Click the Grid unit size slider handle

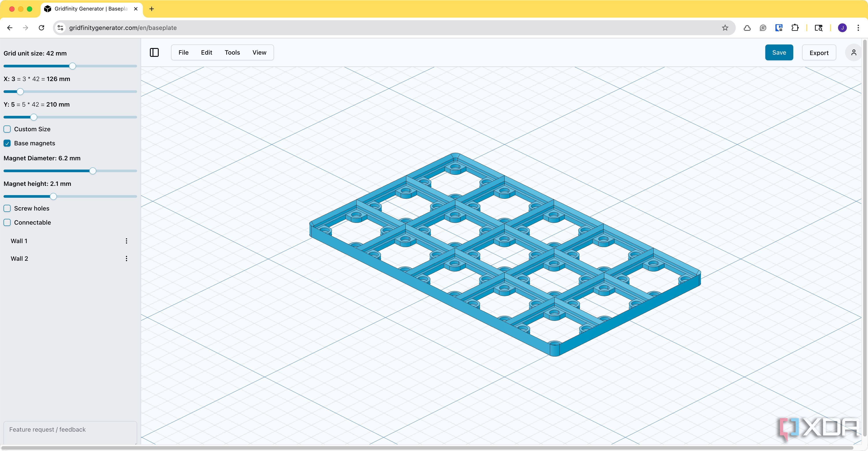(x=73, y=66)
